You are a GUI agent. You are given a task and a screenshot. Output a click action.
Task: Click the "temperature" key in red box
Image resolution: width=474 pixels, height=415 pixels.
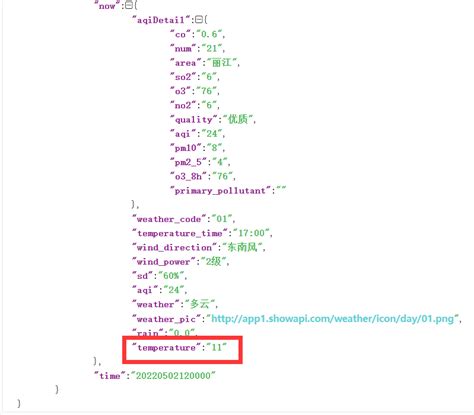coord(166,348)
